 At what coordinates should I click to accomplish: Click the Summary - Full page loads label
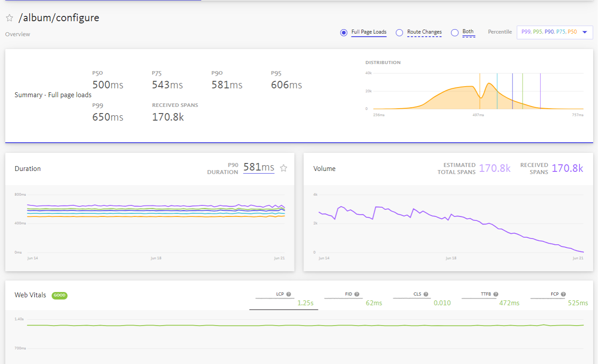click(x=53, y=95)
